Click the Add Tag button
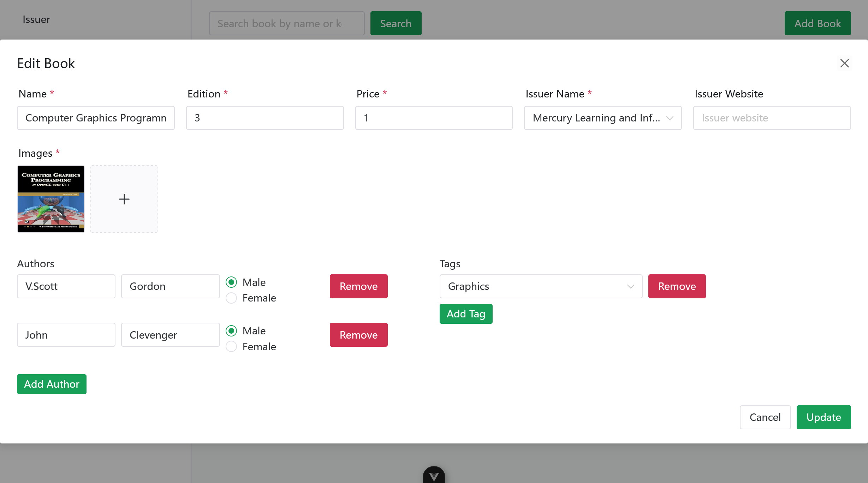 point(466,314)
